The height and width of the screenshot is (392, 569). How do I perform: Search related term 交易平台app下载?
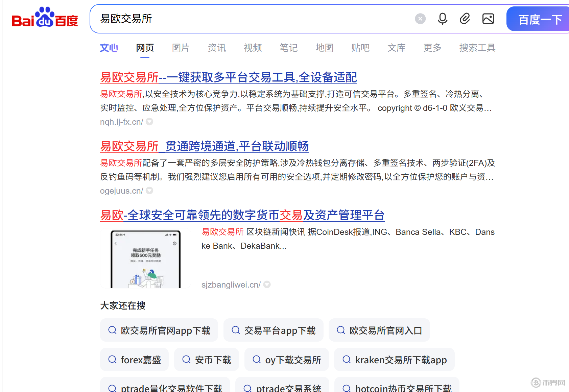click(274, 330)
